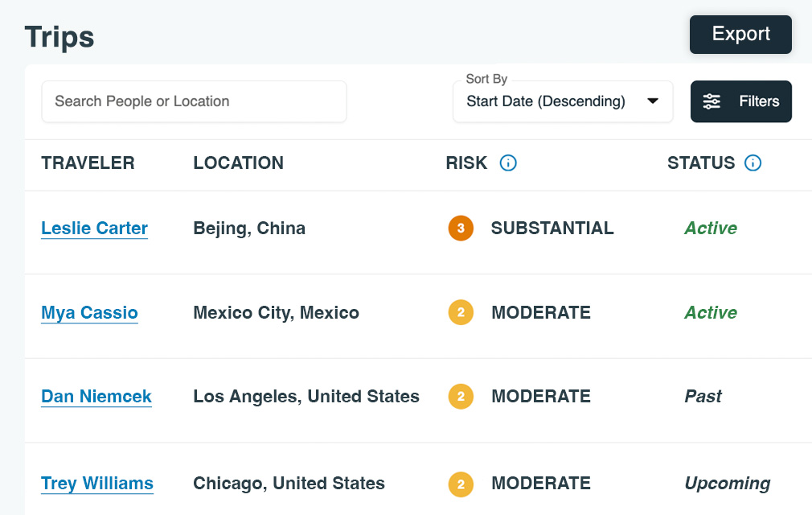Click the Risk column info icon

click(x=508, y=163)
